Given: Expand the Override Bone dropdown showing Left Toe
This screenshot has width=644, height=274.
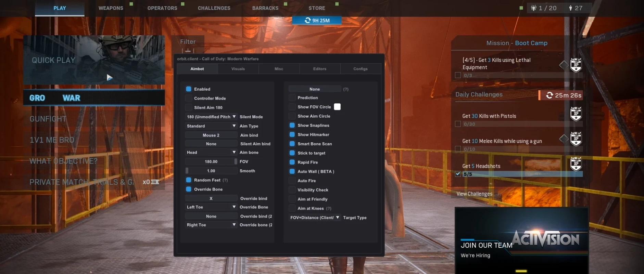Looking at the screenshot, I should [211, 207].
